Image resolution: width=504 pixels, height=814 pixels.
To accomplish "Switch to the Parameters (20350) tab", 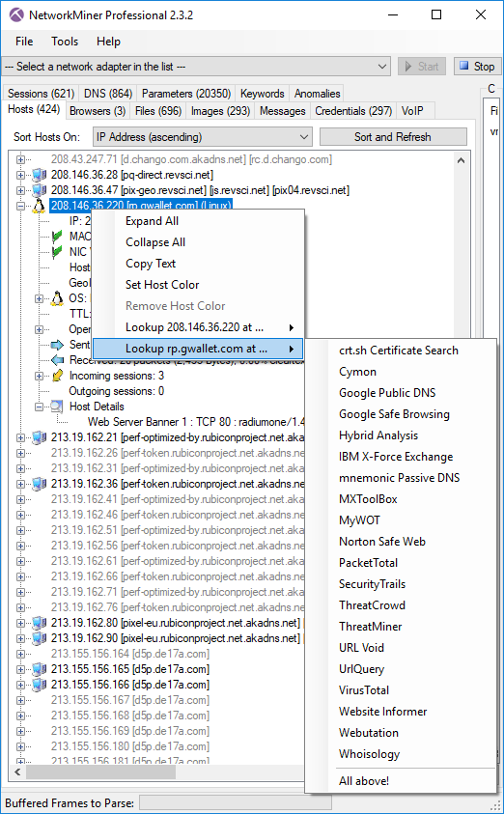I will point(186,94).
